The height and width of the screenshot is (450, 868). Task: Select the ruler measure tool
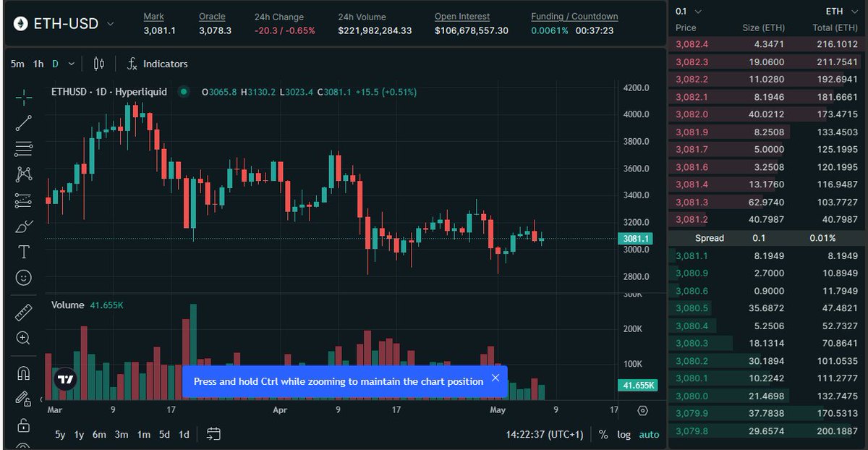(23, 313)
